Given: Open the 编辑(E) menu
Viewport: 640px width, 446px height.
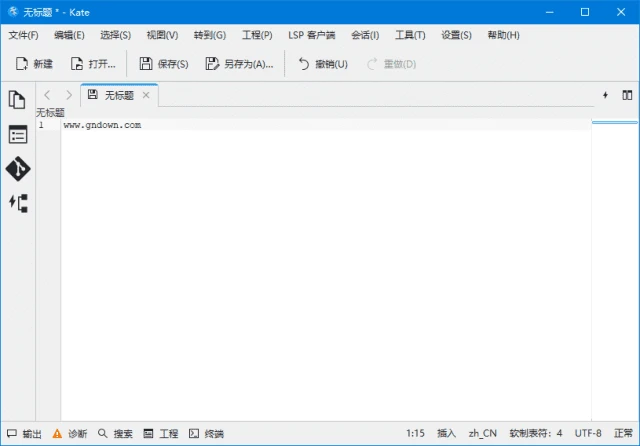Looking at the screenshot, I should 69,35.
